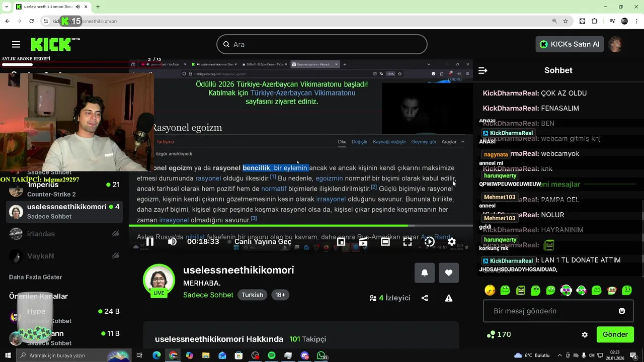Open the Windows notification center

pos(634,355)
